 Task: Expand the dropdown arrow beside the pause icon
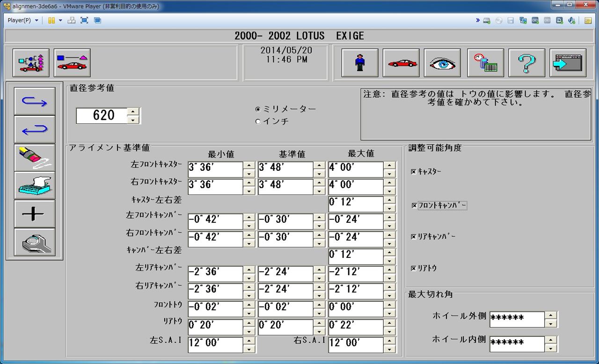pyautogui.click(x=60, y=21)
